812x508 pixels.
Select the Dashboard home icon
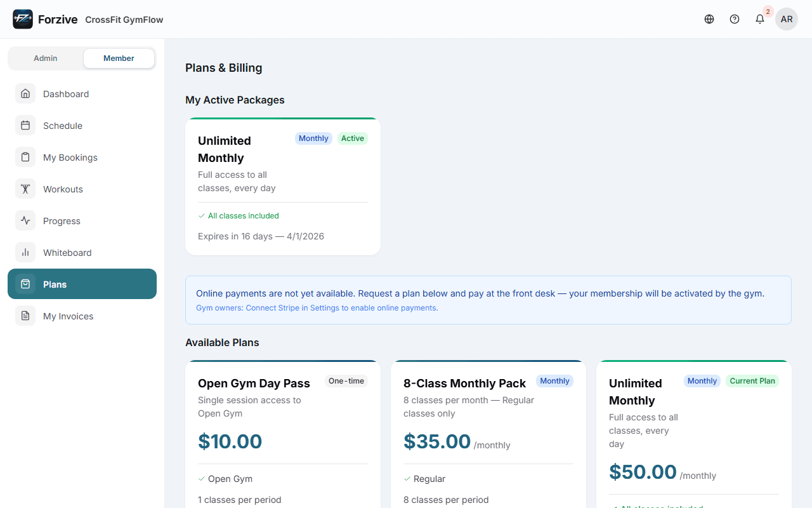click(x=25, y=93)
